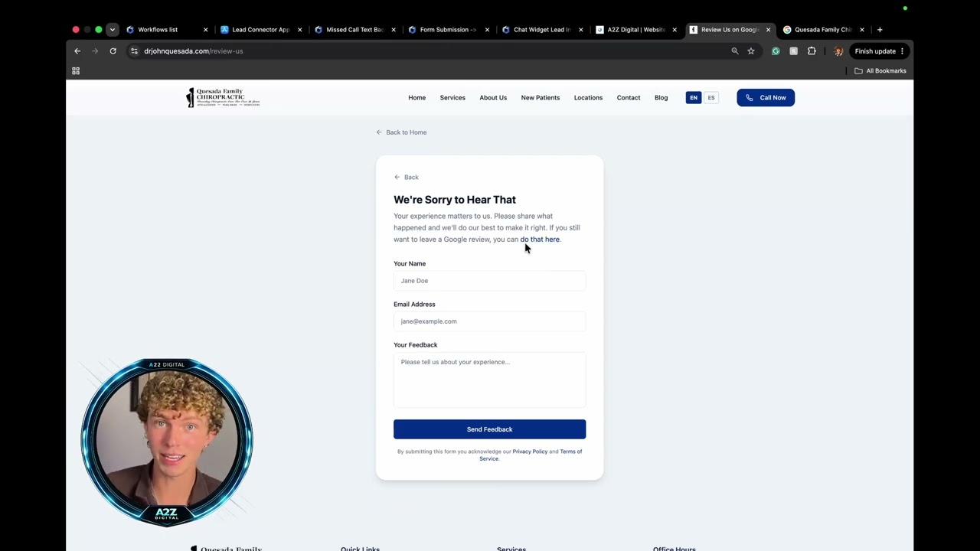Click the Back to Home link

(401, 132)
